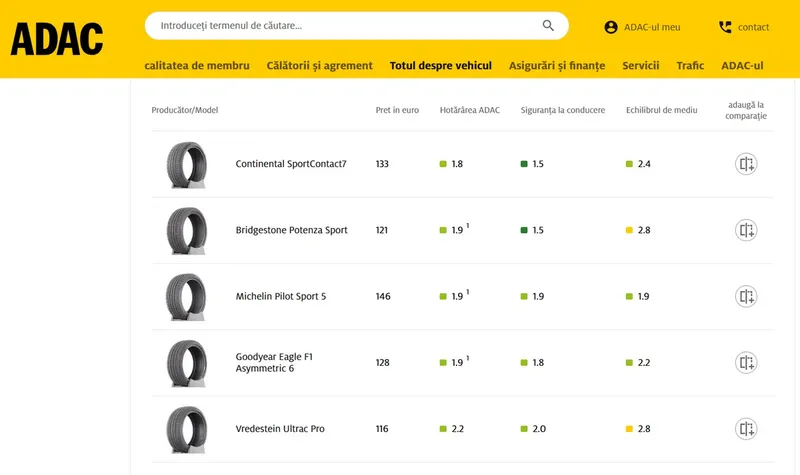
Task: Open the contact link
Action: pyautogui.click(x=753, y=28)
